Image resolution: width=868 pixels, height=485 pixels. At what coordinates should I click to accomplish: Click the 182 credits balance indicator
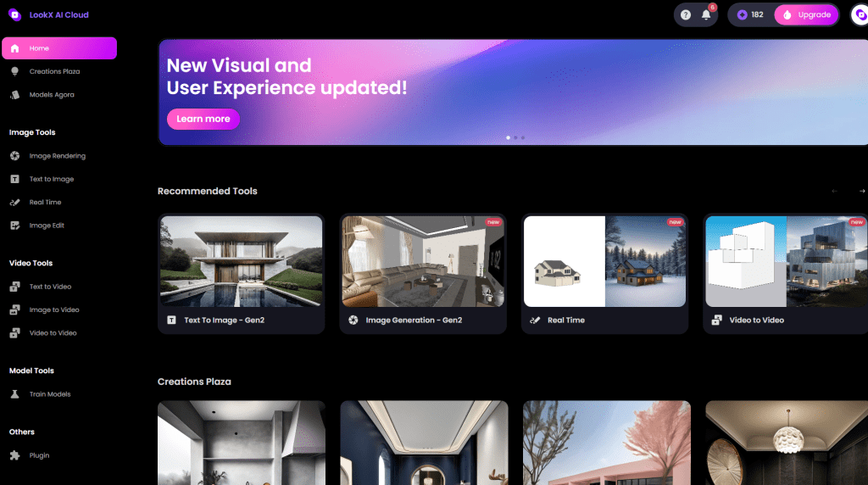tap(750, 14)
